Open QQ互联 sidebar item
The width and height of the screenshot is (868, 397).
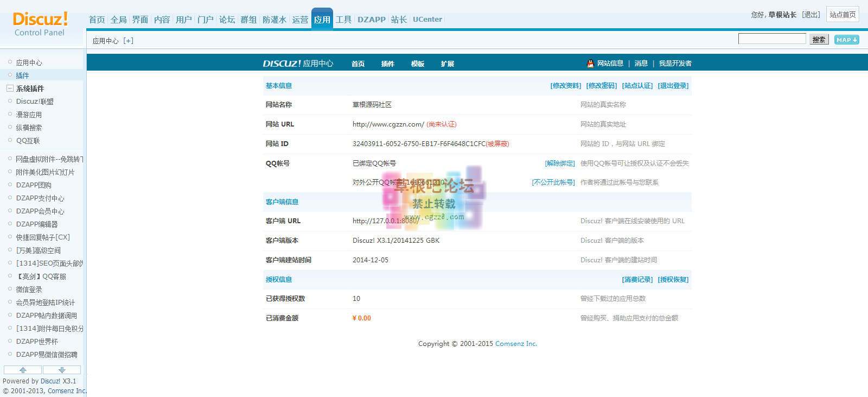point(28,141)
